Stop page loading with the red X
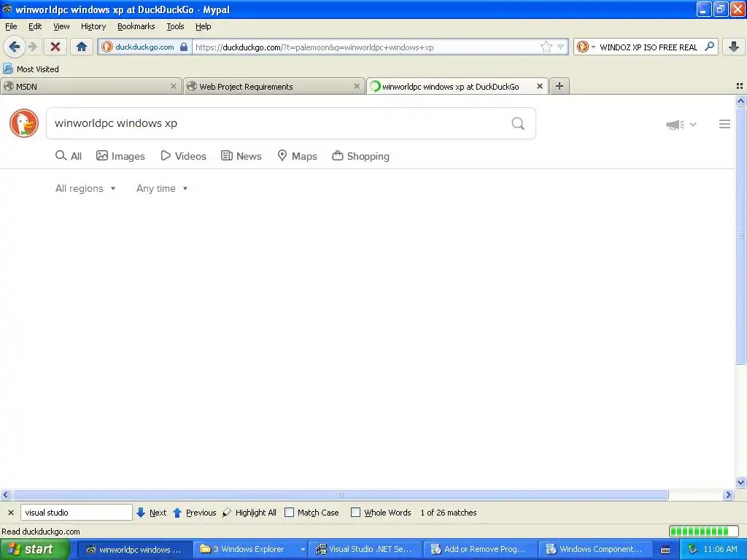The height and width of the screenshot is (560, 747). [x=55, y=47]
